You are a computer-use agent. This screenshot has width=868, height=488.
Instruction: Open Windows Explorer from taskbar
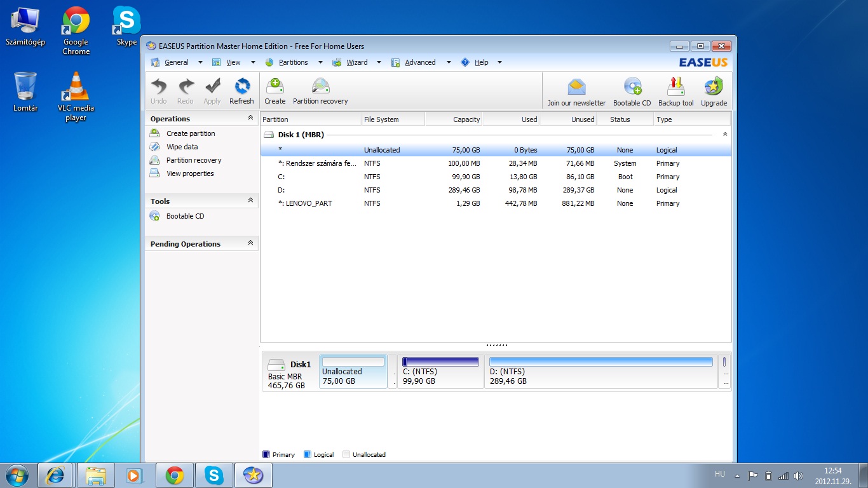coord(96,475)
